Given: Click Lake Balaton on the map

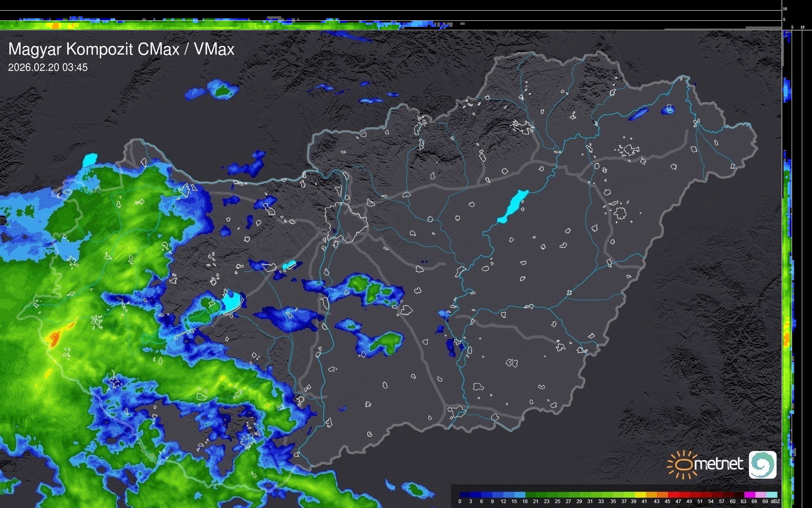Looking at the screenshot, I should coord(232,303).
